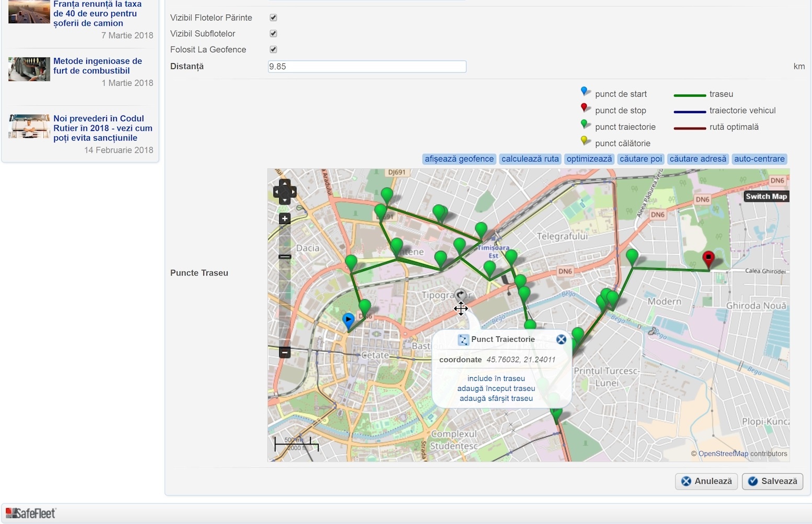Click the SafeFleet logo in footer
This screenshot has height=524, width=812.
(x=30, y=513)
